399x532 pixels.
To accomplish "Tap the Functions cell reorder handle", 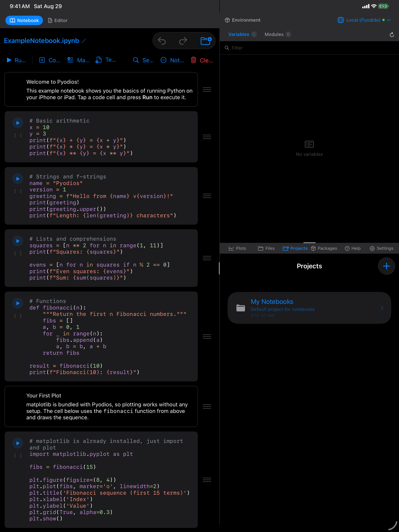I will click(207, 337).
